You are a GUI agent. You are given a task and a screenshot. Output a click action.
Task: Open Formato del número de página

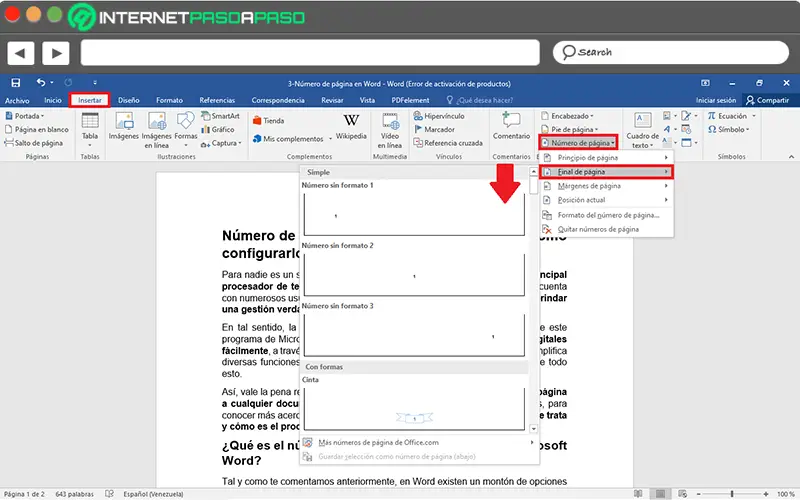606,215
